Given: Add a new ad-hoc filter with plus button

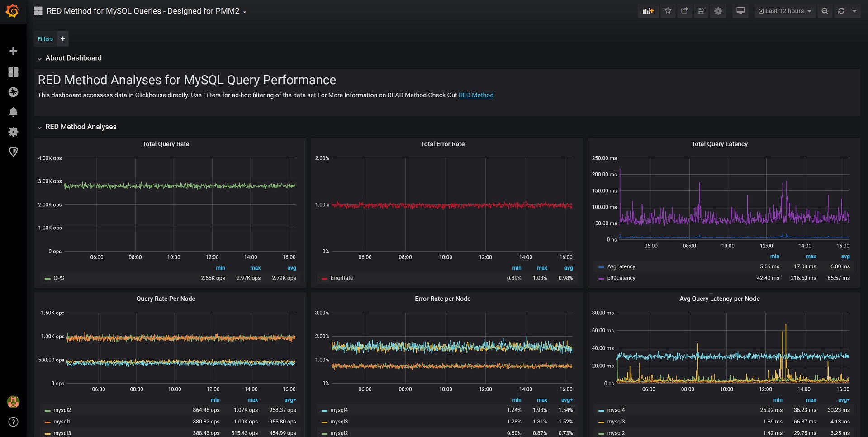Looking at the screenshot, I should point(63,39).
